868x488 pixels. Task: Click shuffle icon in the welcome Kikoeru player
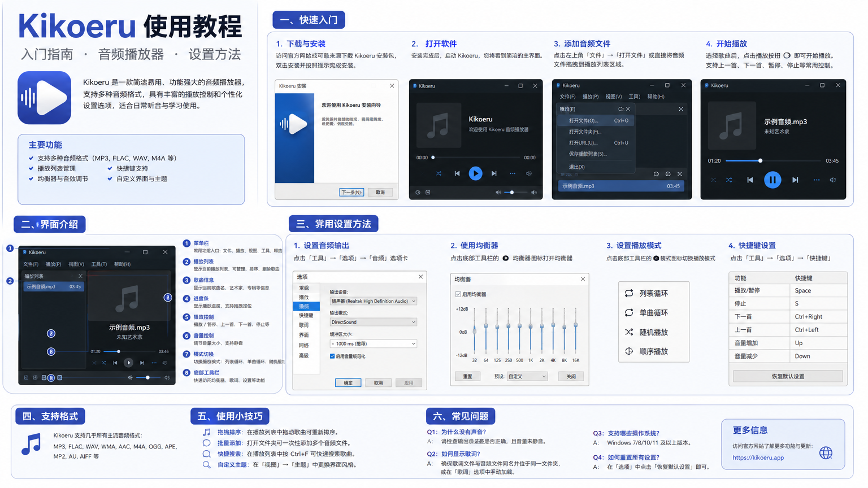(x=439, y=173)
